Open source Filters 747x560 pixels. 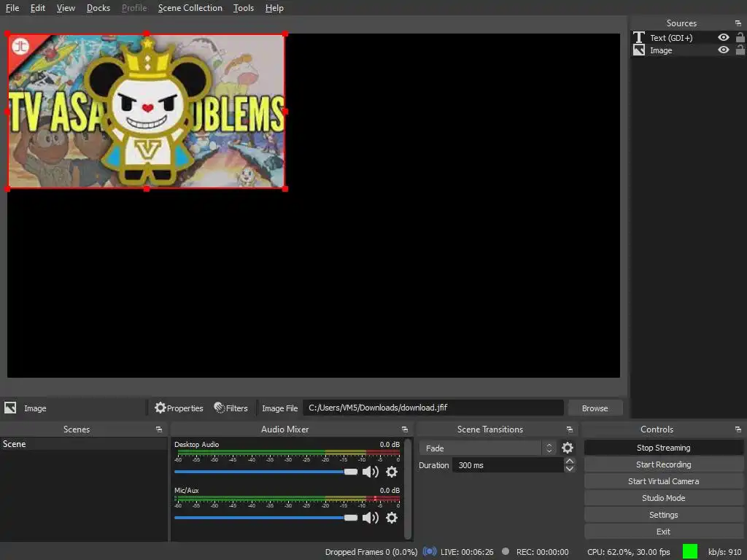[x=231, y=408]
